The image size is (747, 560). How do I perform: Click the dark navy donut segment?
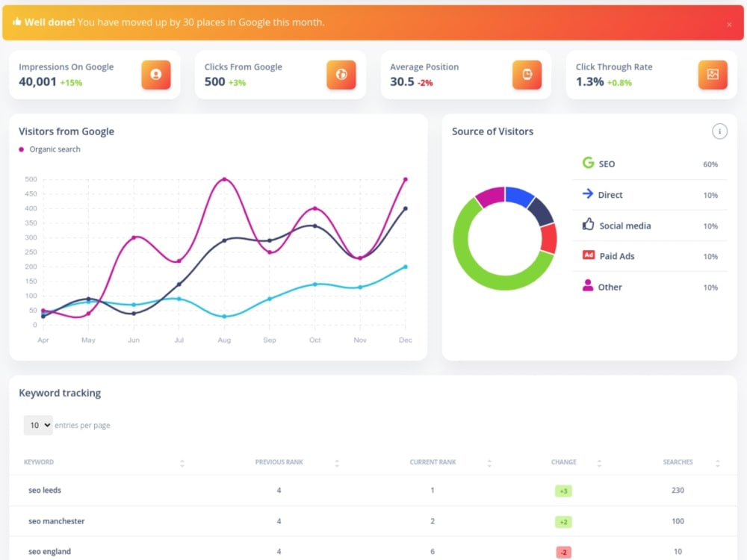tap(542, 211)
